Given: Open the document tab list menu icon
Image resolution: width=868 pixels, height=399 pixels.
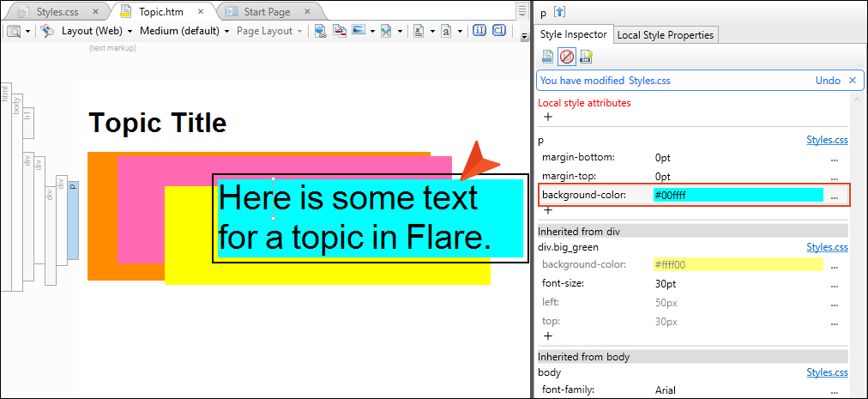Looking at the screenshot, I should pos(522,10).
